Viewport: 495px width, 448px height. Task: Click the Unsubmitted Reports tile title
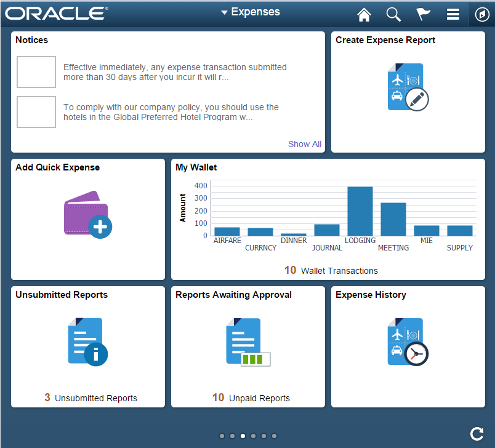pyautogui.click(x=62, y=295)
